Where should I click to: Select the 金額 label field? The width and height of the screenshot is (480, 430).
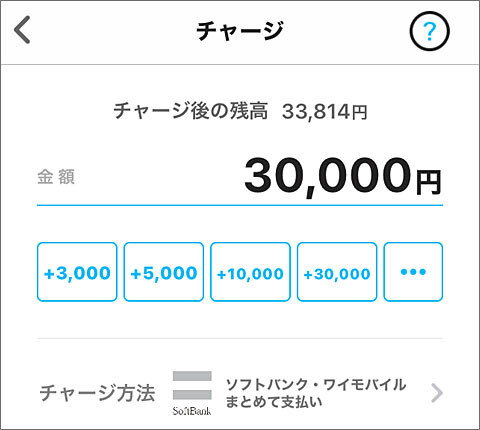pos(56,177)
